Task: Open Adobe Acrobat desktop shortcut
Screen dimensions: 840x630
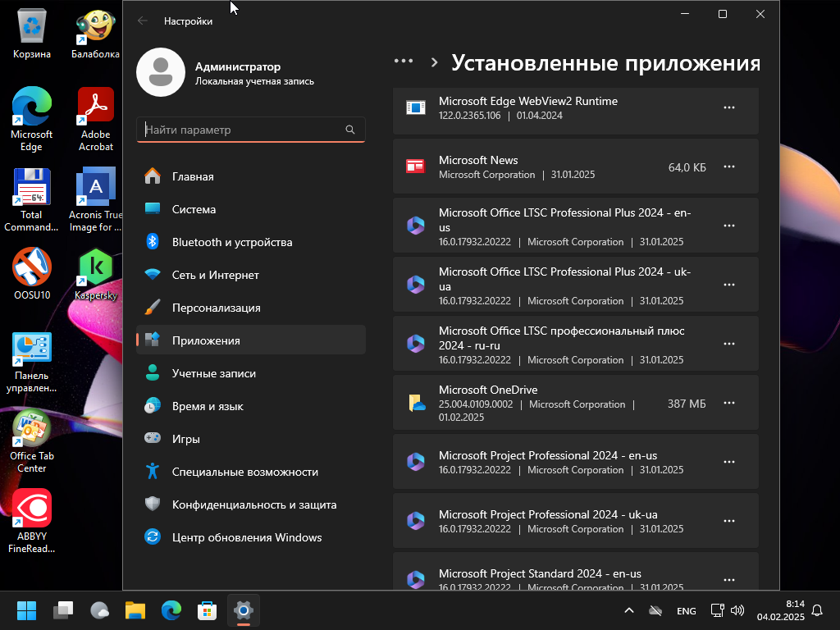Action: click(96, 119)
